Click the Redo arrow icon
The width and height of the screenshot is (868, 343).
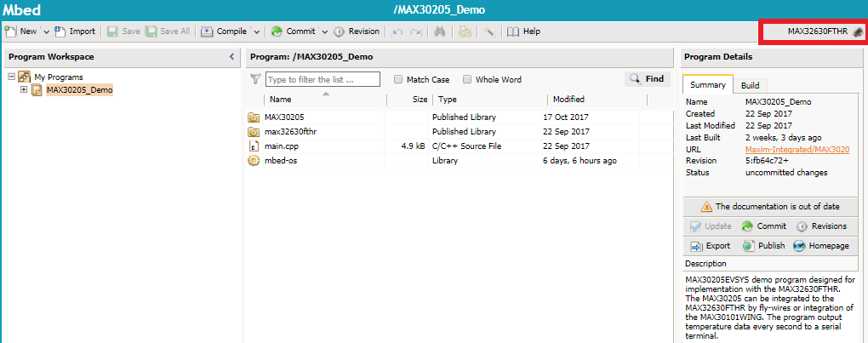(415, 31)
